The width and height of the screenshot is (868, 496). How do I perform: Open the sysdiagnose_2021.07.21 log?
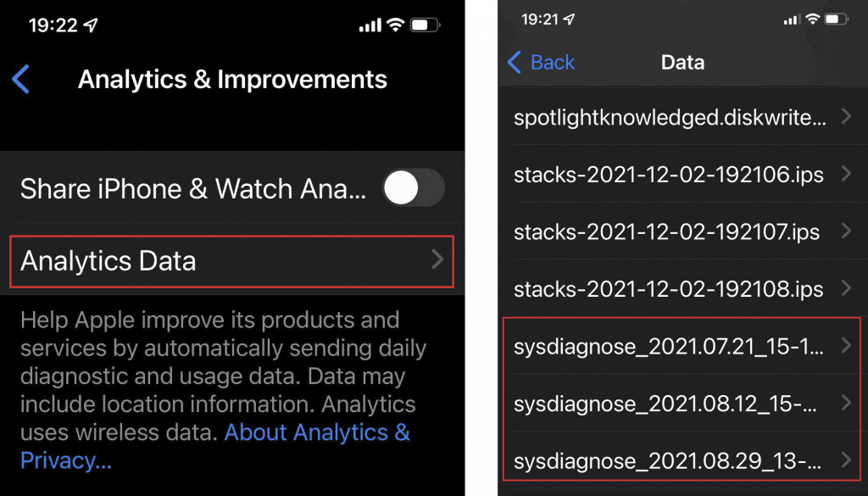(x=668, y=346)
